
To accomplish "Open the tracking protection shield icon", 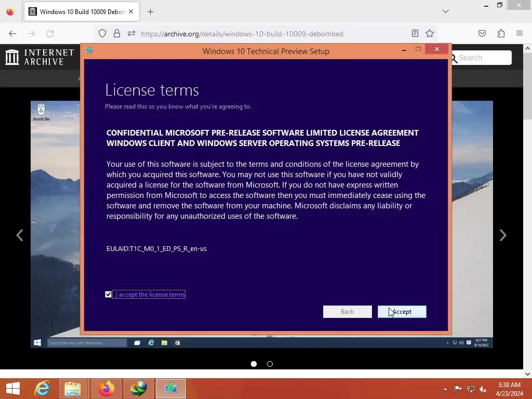I will click(x=102, y=33).
